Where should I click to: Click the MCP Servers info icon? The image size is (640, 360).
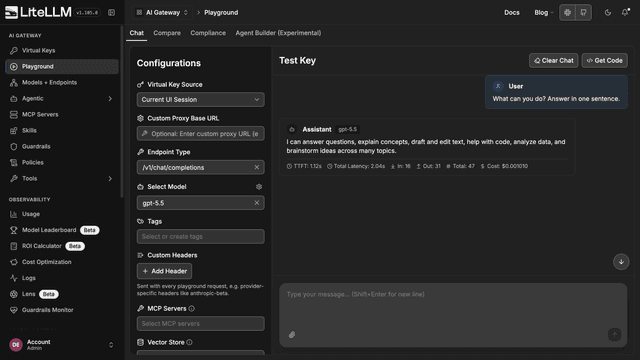coord(192,309)
